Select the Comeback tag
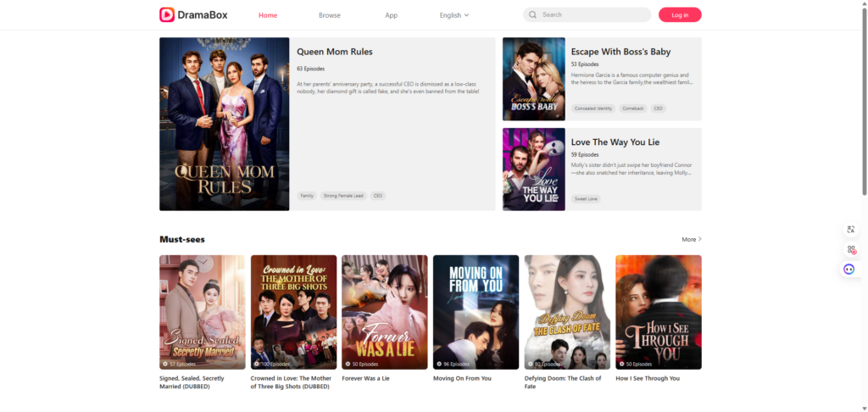 [632, 109]
